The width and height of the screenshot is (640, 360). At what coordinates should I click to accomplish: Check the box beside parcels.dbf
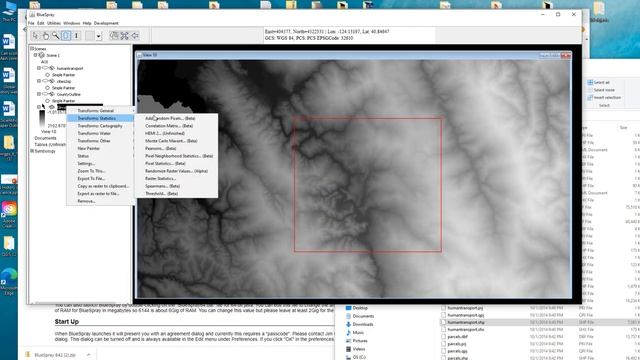(443, 337)
